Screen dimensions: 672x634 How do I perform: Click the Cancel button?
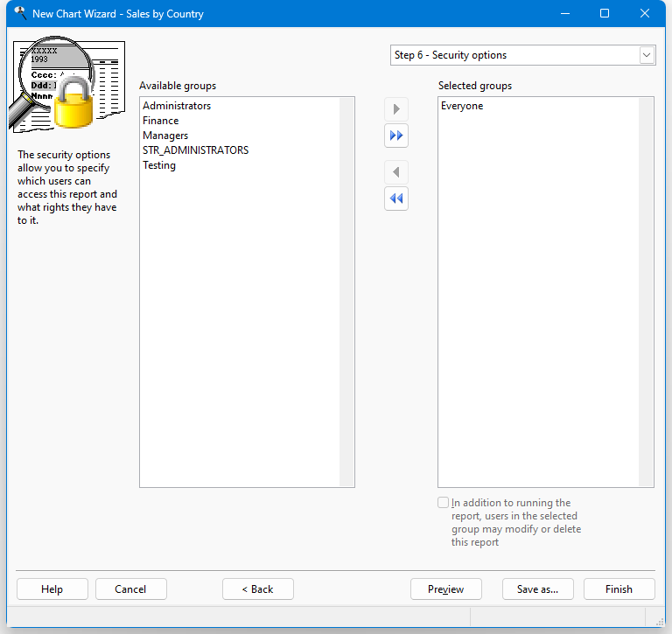tap(130, 589)
